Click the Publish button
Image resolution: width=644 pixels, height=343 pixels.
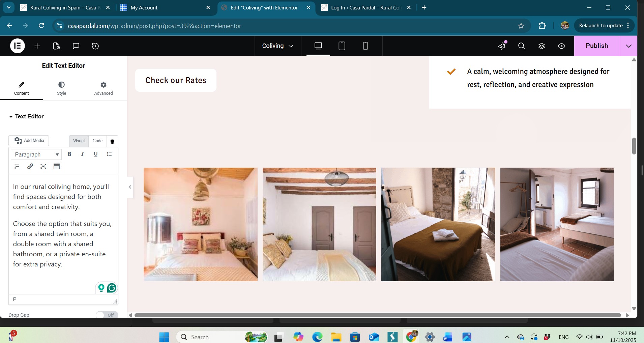[596, 46]
